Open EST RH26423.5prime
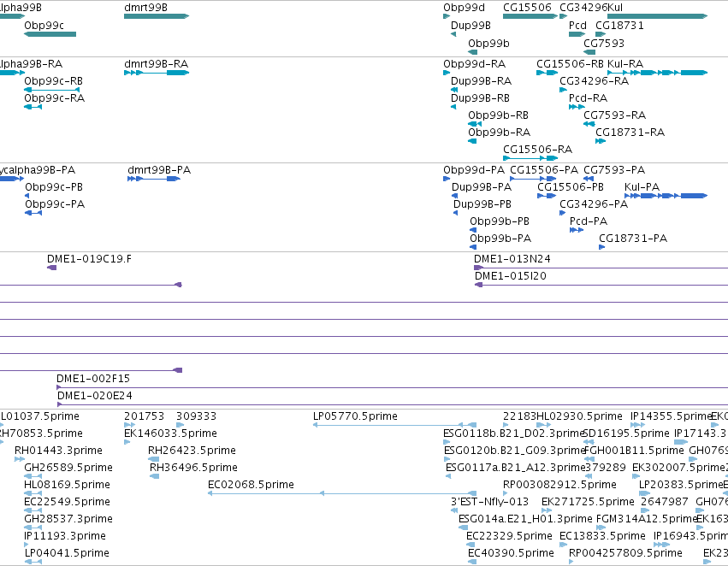Viewport: 728px width, 566px height. point(192,451)
